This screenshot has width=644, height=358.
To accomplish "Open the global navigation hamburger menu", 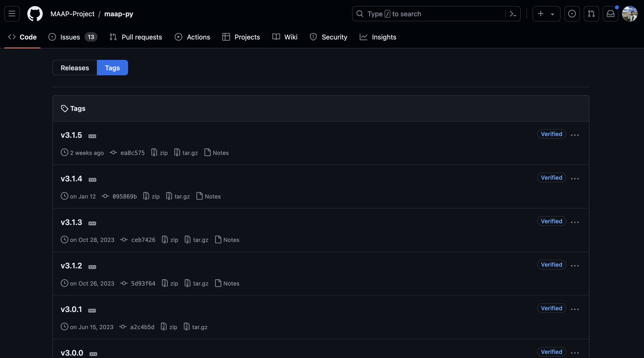I will pos(12,14).
